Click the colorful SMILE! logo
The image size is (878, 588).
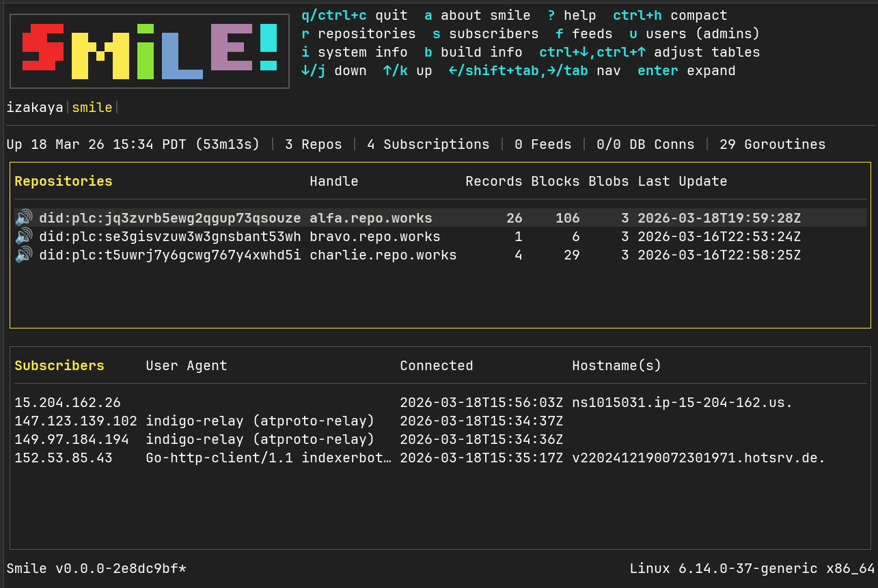[149, 51]
